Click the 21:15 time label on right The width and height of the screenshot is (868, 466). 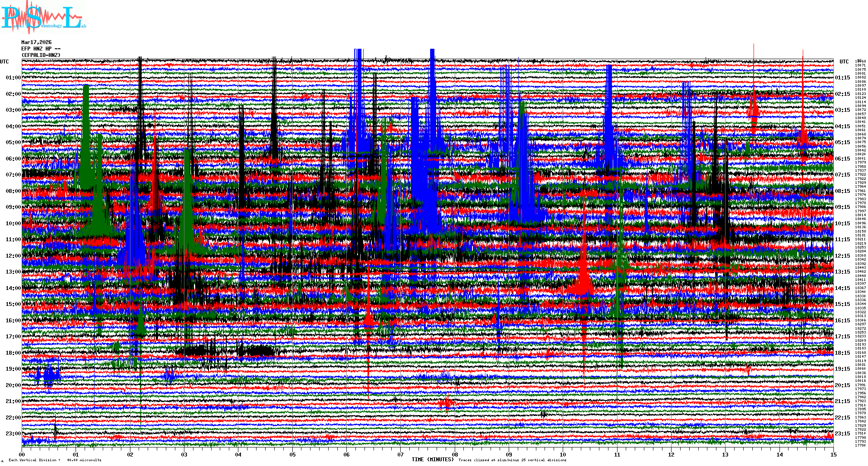[x=842, y=401]
